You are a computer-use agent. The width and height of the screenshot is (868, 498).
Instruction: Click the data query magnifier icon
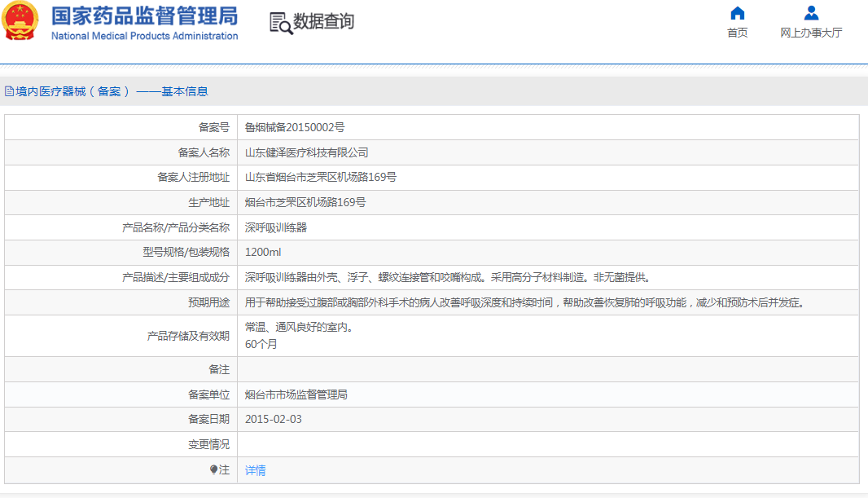281,24
